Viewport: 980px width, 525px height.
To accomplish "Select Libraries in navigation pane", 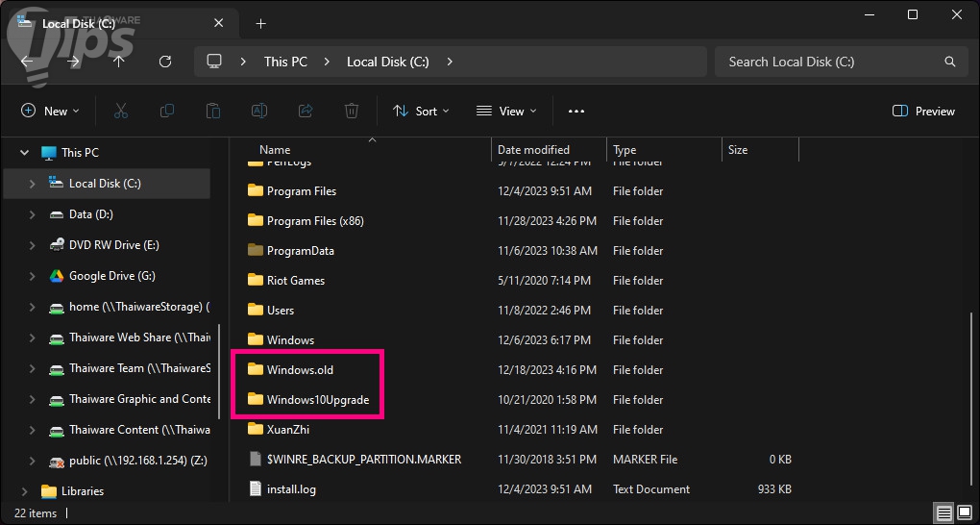I will tap(83, 491).
